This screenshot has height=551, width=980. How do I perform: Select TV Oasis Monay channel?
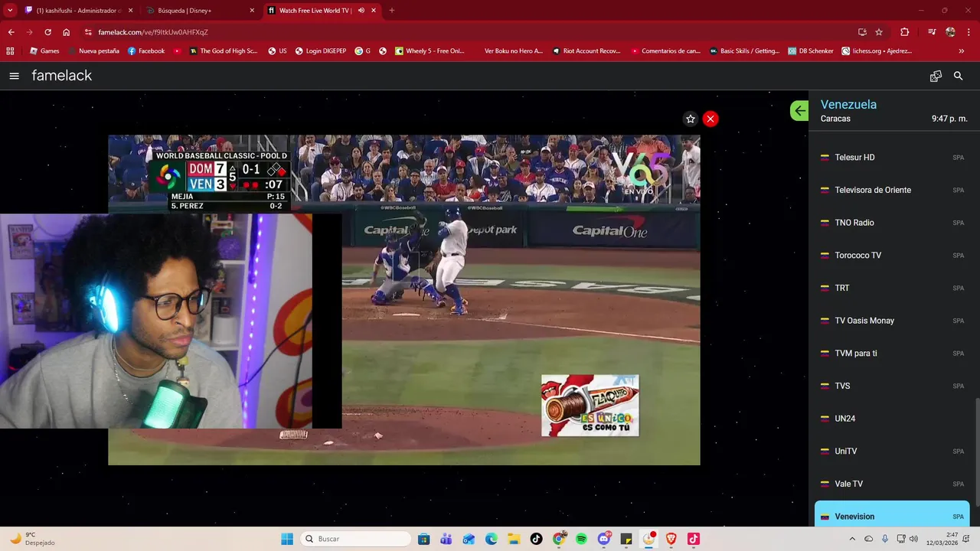892,321
